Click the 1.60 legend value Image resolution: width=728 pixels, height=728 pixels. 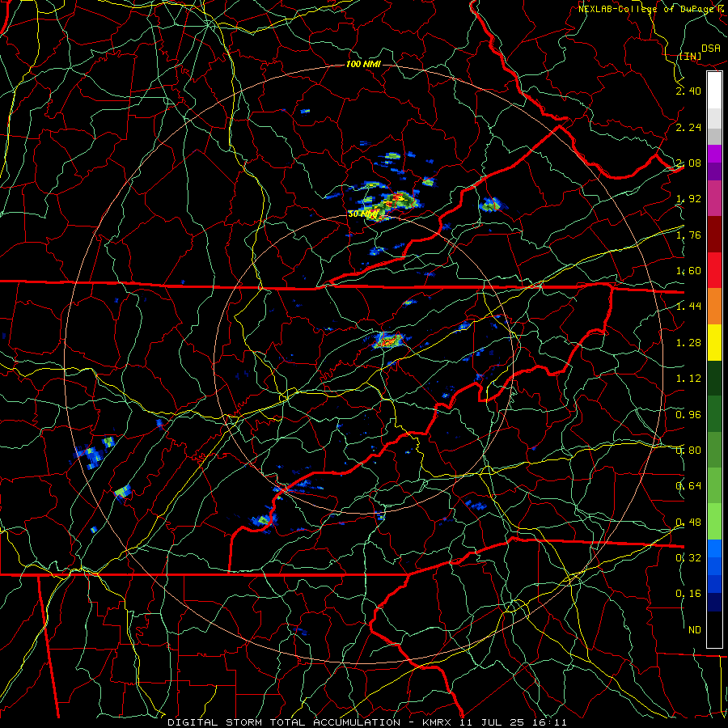(688, 271)
